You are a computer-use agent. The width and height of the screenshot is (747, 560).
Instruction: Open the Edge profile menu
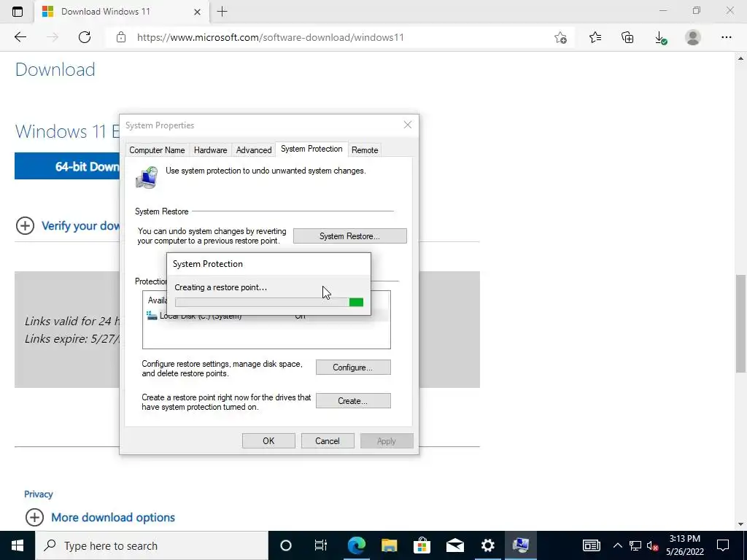click(693, 37)
